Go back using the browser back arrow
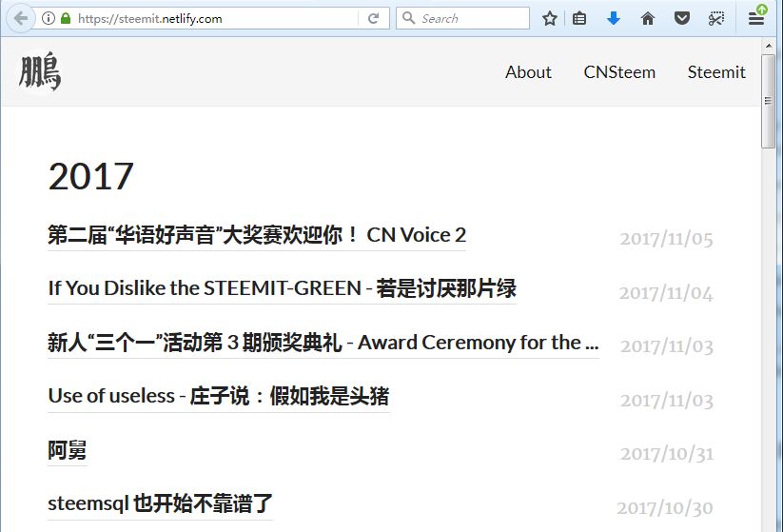Image resolution: width=783 pixels, height=532 pixels. 21,18
